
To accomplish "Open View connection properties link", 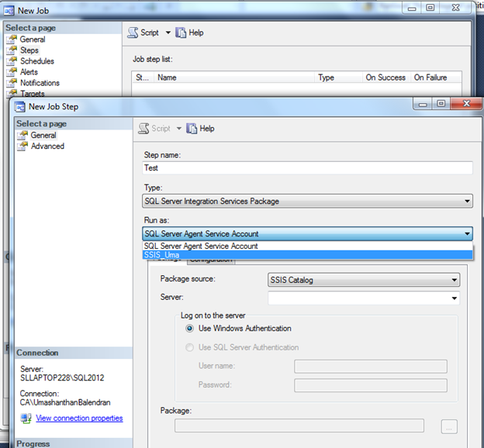I will pos(79,418).
